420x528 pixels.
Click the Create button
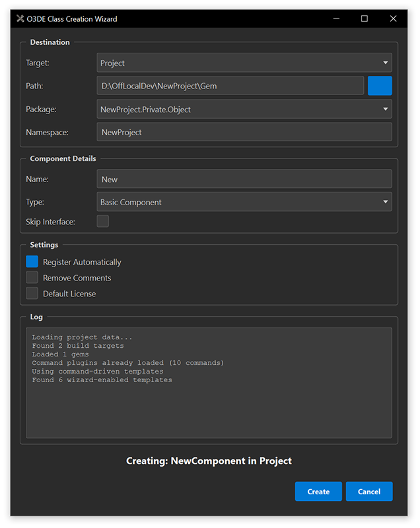click(x=318, y=491)
